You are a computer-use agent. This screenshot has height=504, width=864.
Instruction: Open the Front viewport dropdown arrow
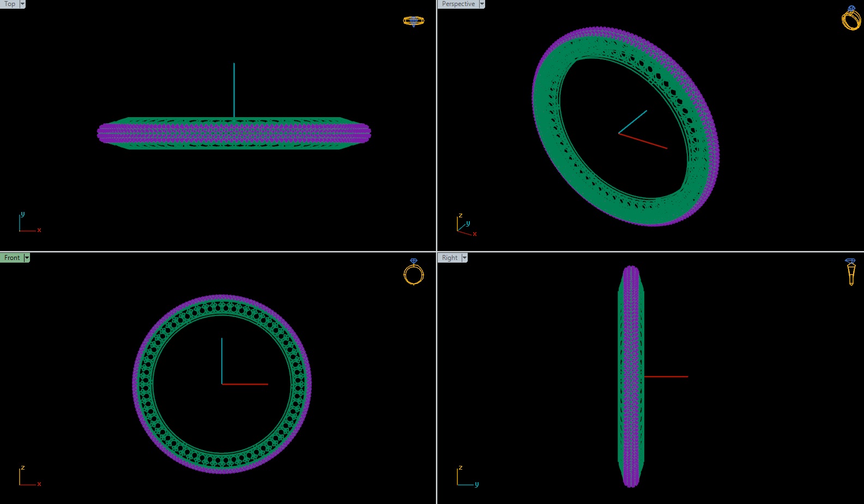point(27,258)
